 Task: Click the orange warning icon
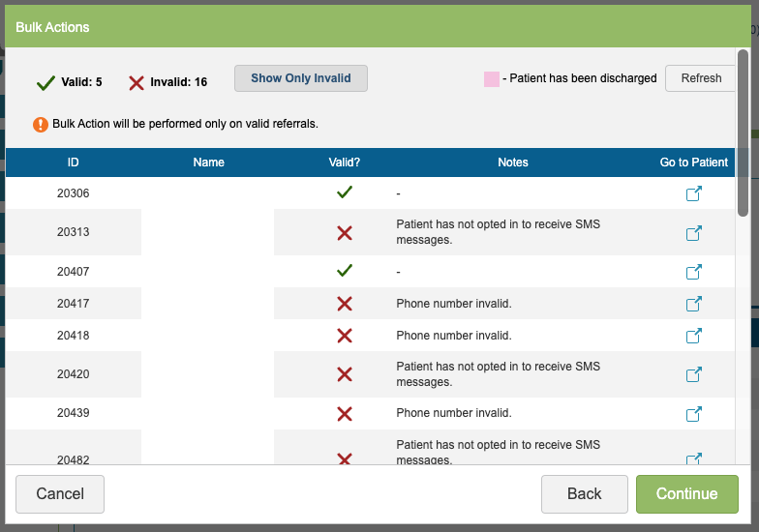[41, 124]
